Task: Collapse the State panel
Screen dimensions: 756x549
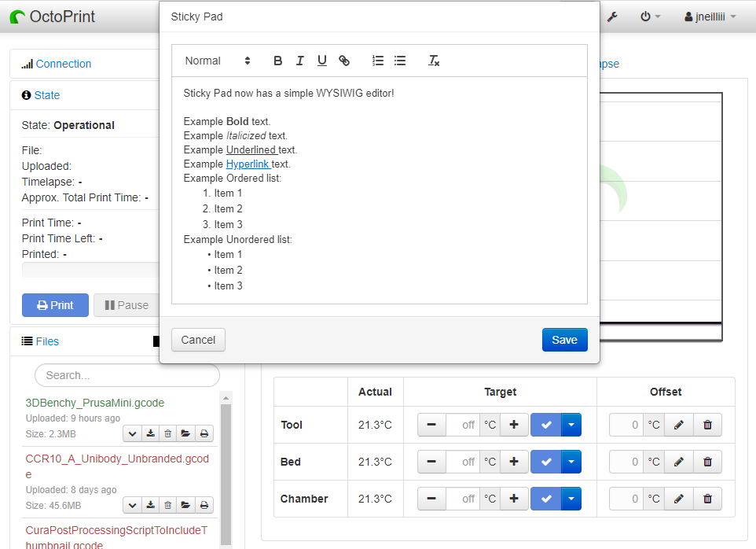Action: click(47, 95)
